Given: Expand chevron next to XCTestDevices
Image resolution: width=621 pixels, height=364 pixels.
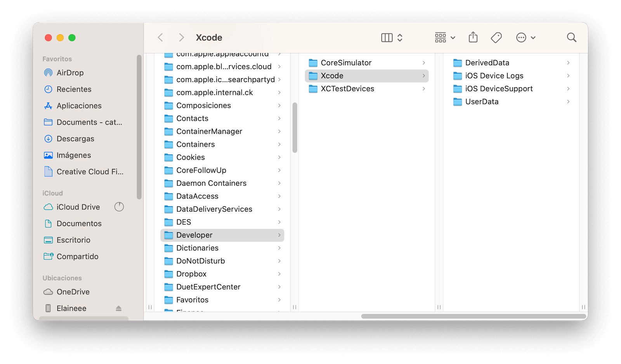Looking at the screenshot, I should 424,89.
